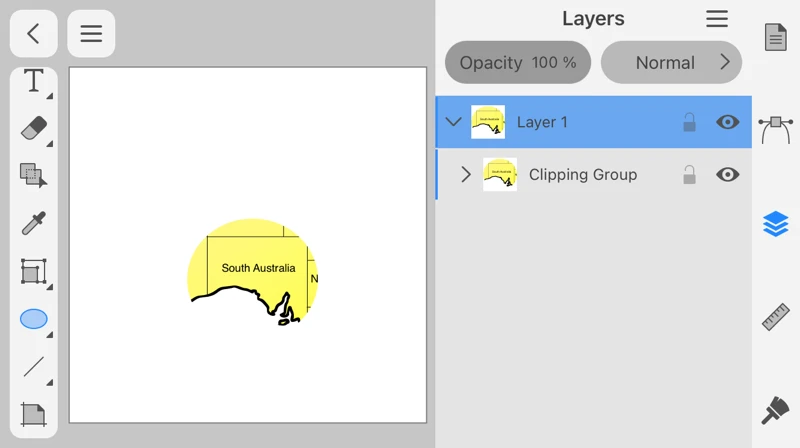Open the Layers panel hamburger menu
Viewport: 800px width, 448px height.
coord(716,19)
